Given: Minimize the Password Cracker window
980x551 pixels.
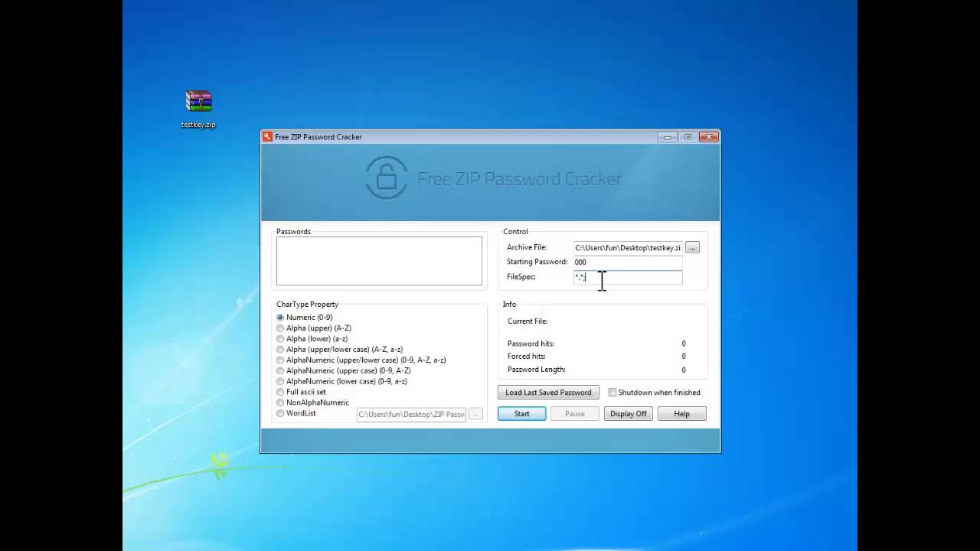Looking at the screenshot, I should tap(668, 137).
